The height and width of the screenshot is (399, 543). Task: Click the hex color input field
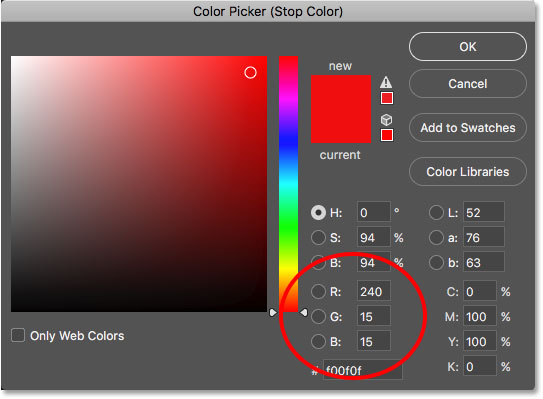coord(363,370)
